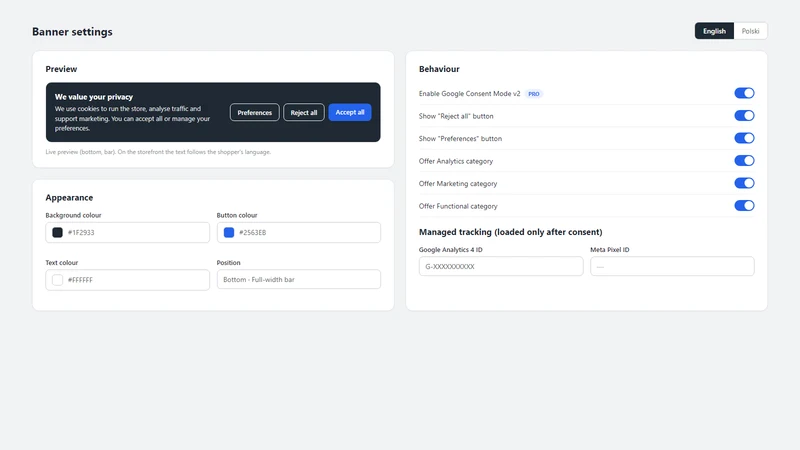Open Position dropdown Bottom - Full-width bar
Image resolution: width=800 pixels, height=450 pixels.
click(x=298, y=280)
